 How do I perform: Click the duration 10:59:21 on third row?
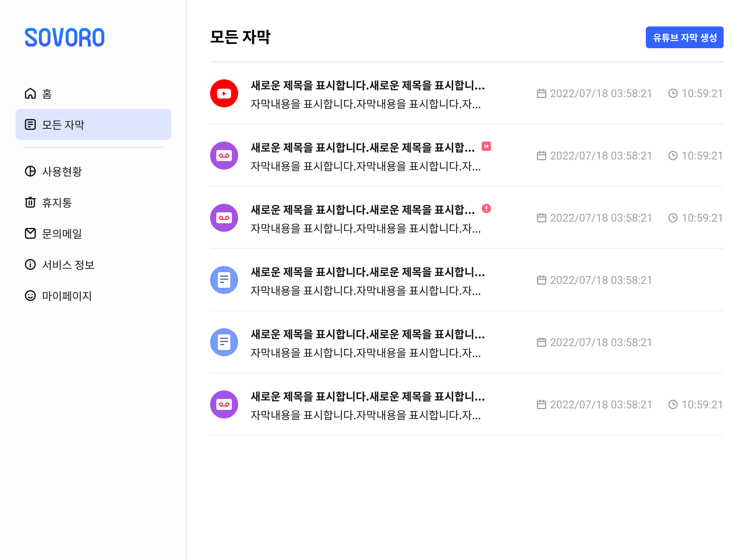coord(701,218)
